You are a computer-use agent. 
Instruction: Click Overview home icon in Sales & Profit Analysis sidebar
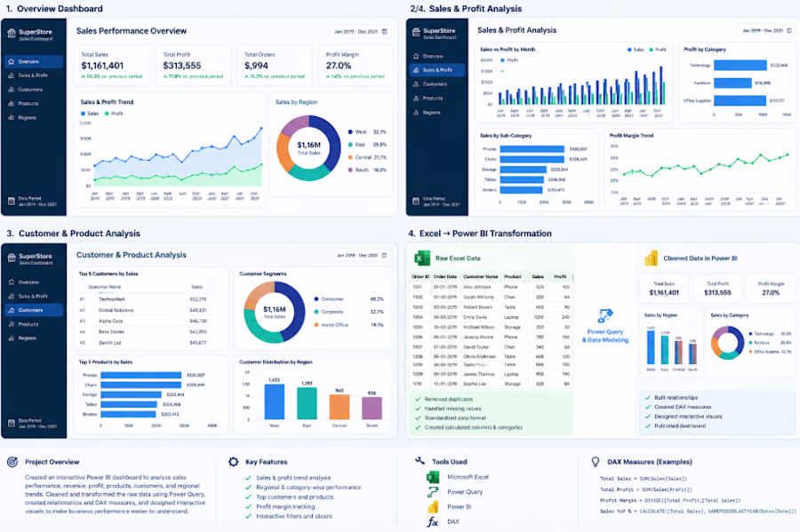click(416, 56)
